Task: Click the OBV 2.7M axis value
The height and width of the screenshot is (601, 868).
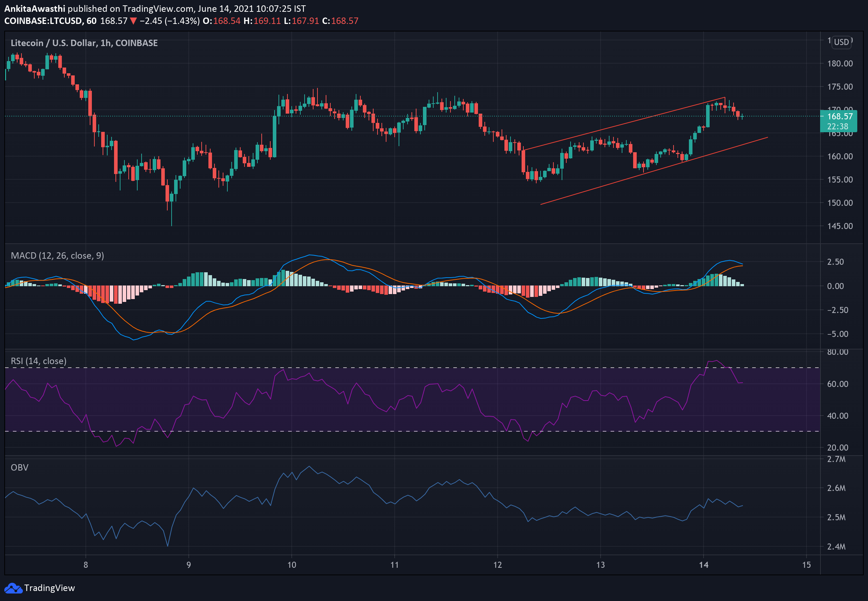Action: click(836, 459)
